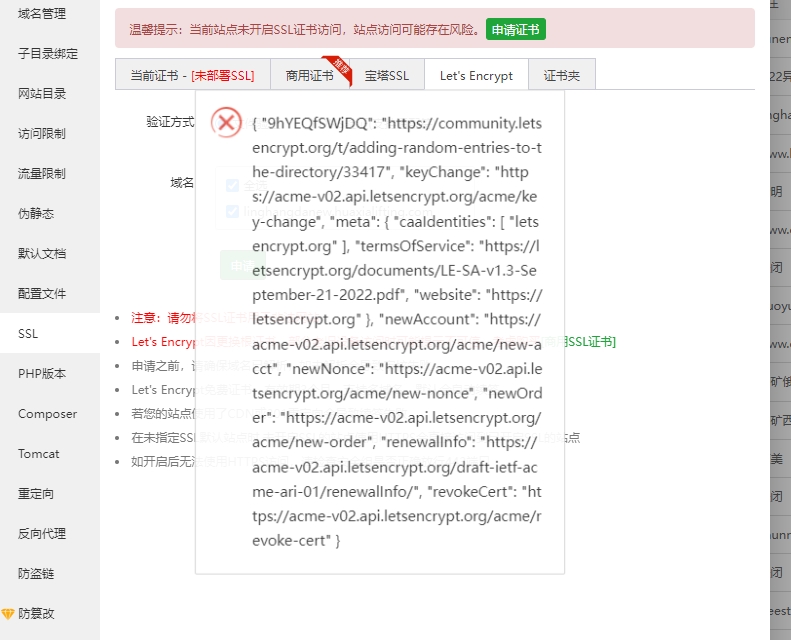
Task: Open 重定向 settings
Action: pos(36,493)
